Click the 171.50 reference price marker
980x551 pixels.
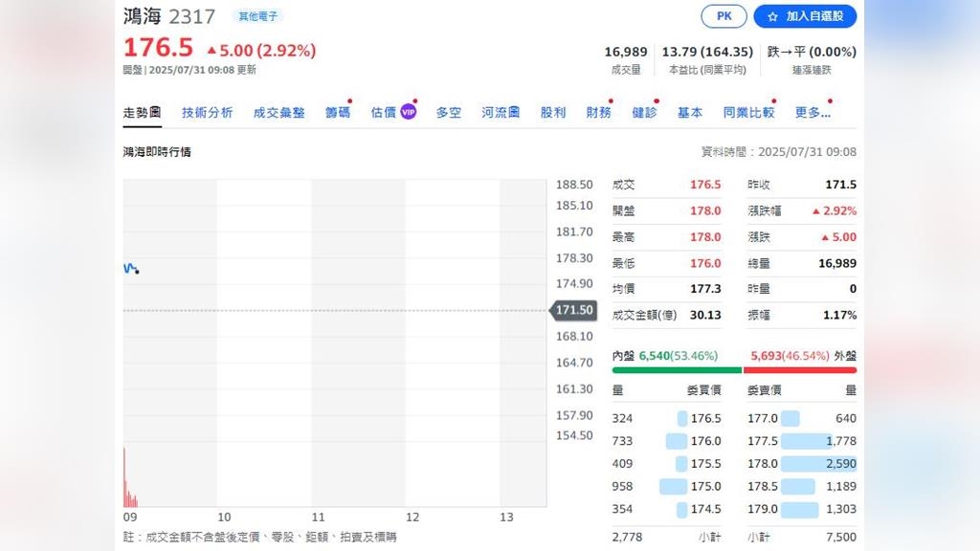point(573,311)
